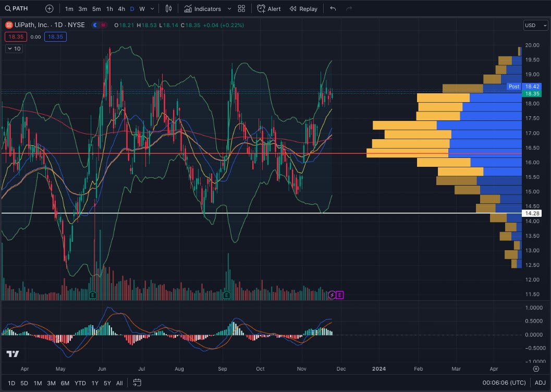Viewport: 551px width, 392px height.
Task: Set chart range to 1D
Action: (11, 383)
